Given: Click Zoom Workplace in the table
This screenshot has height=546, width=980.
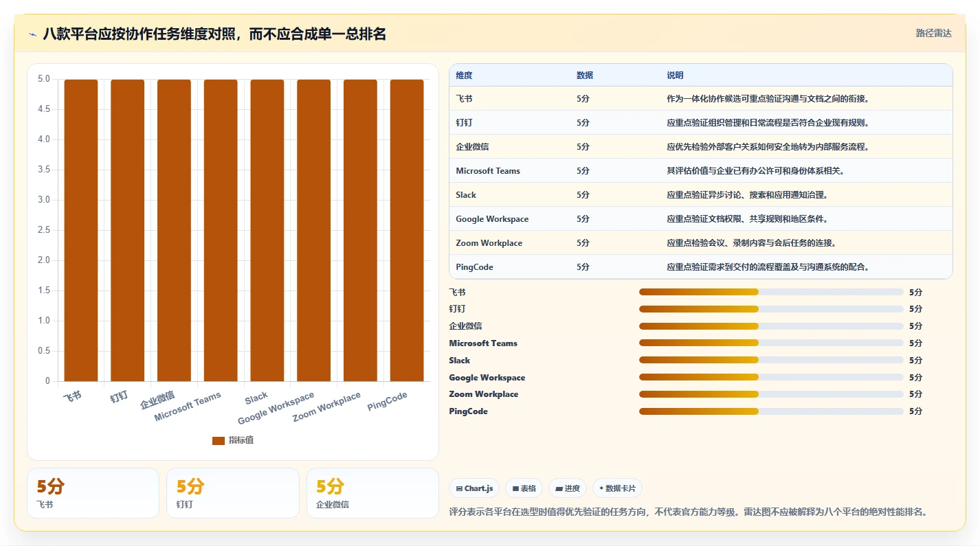Looking at the screenshot, I should pos(489,243).
